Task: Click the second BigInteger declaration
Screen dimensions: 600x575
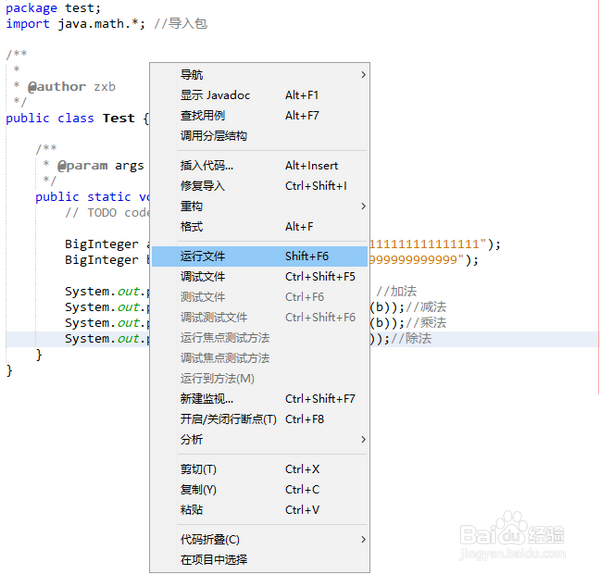Action: [101, 260]
